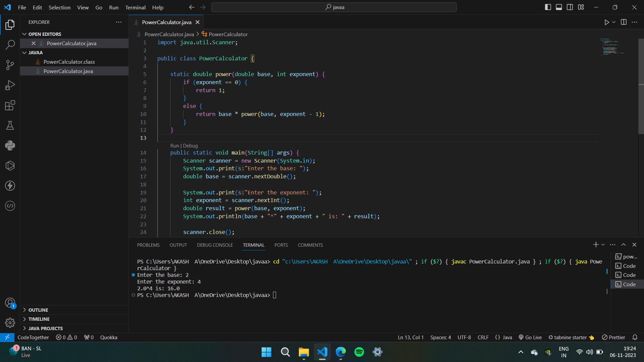Click CodeTogether in status bar
644x362 pixels.
[x=33, y=338]
